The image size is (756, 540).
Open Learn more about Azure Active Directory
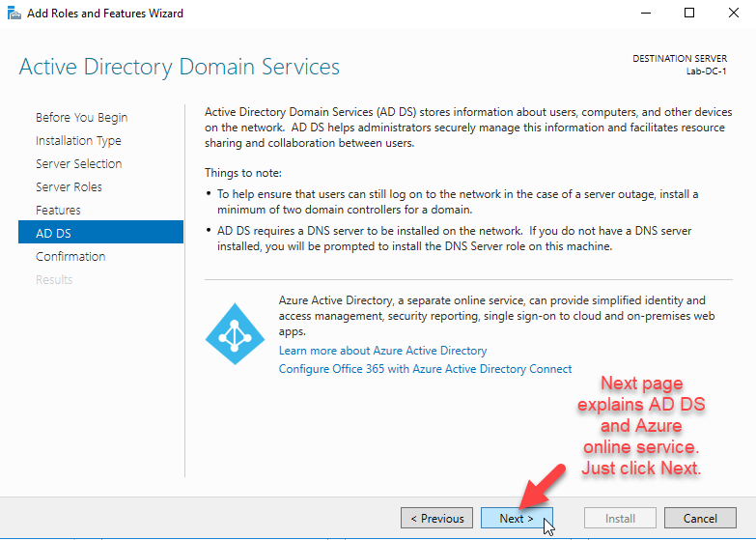tap(382, 351)
